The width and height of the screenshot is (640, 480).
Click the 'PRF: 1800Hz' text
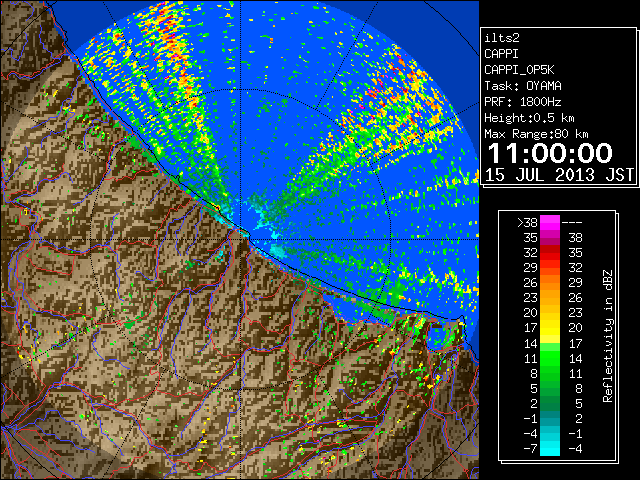(x=523, y=102)
